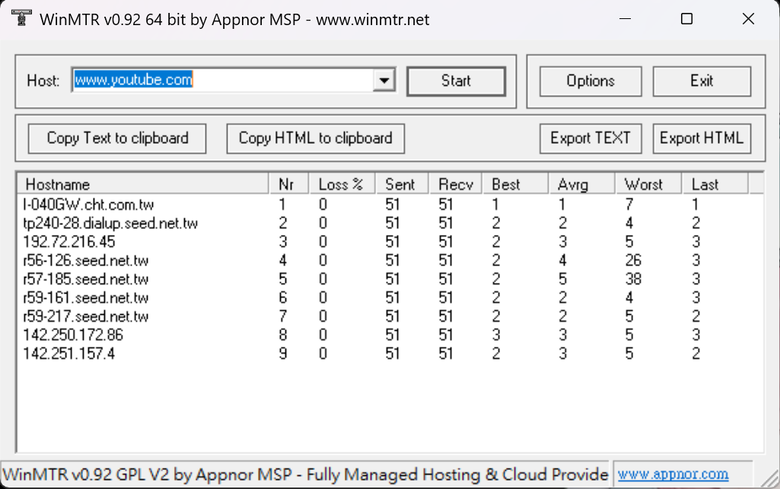Open the Options dialog

pos(590,81)
